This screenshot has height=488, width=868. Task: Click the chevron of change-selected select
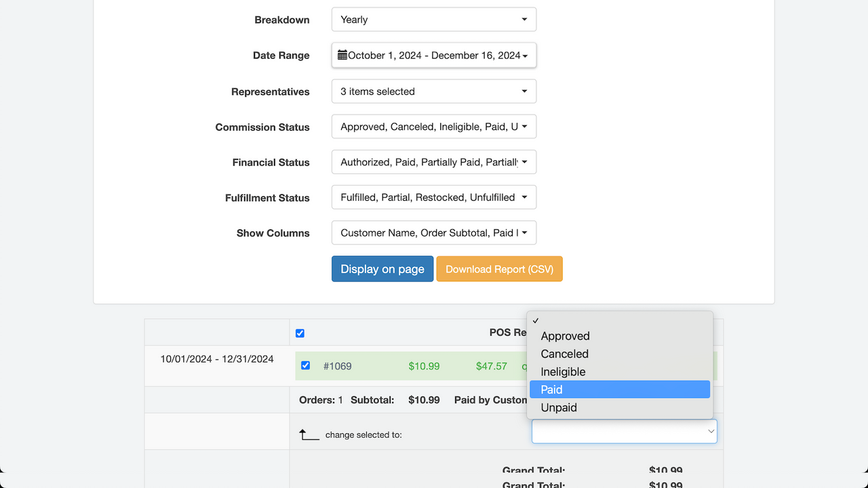click(711, 431)
